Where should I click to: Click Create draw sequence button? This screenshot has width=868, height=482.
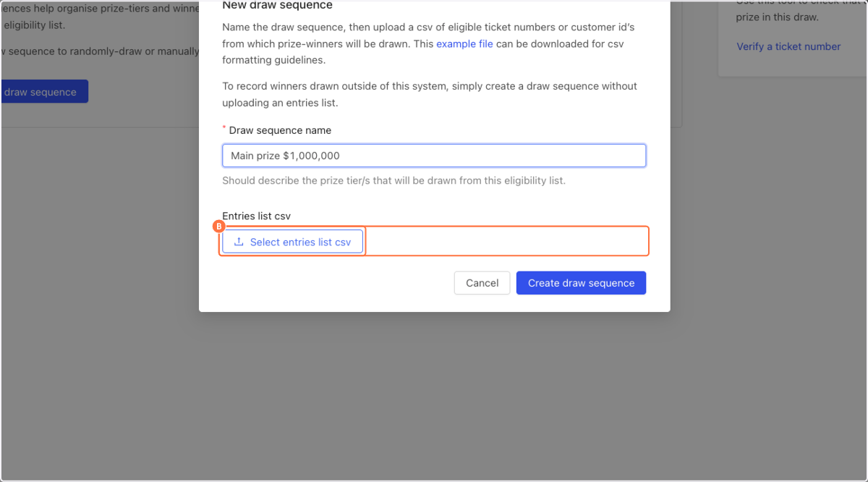[x=581, y=283]
